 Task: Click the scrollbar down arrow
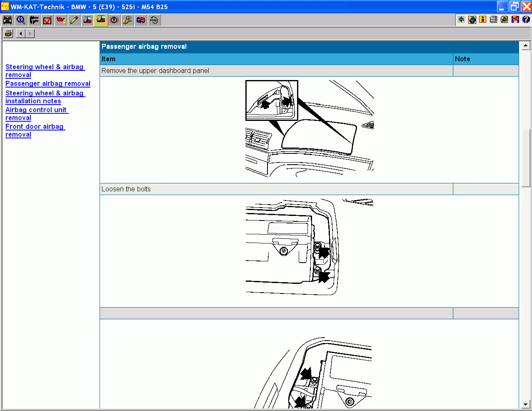(x=525, y=404)
